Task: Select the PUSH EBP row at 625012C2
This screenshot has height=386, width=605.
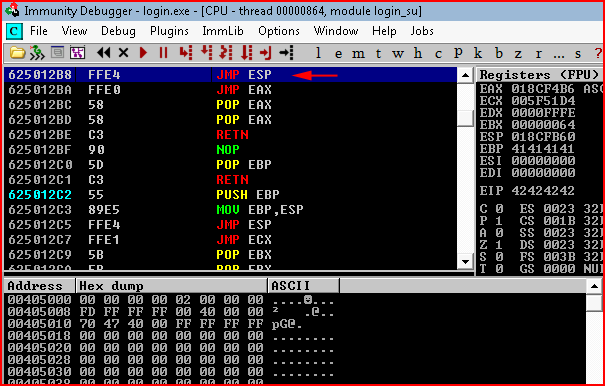Action: click(230, 195)
